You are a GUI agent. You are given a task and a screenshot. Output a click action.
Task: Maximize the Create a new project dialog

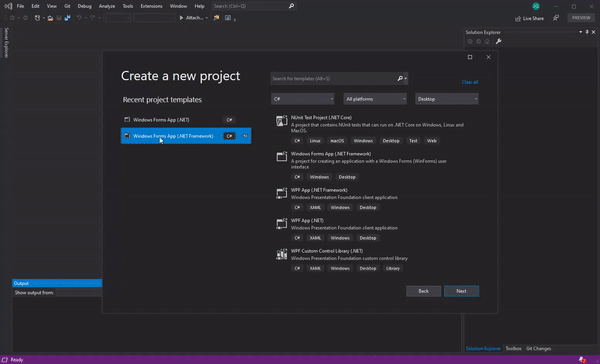470,57
